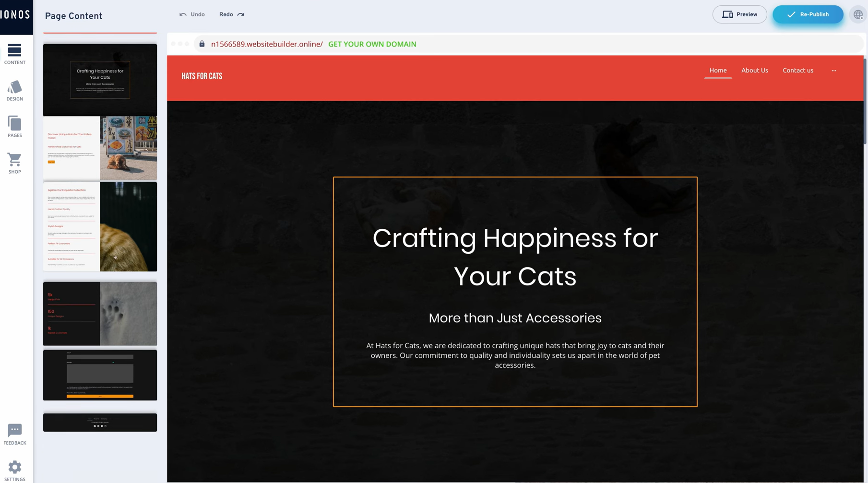The image size is (868, 483).
Task: Select the hero section thumbnail in Page Content
Action: (100, 80)
